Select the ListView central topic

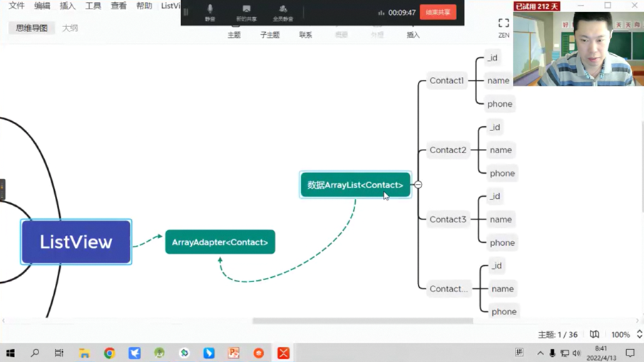(x=76, y=242)
